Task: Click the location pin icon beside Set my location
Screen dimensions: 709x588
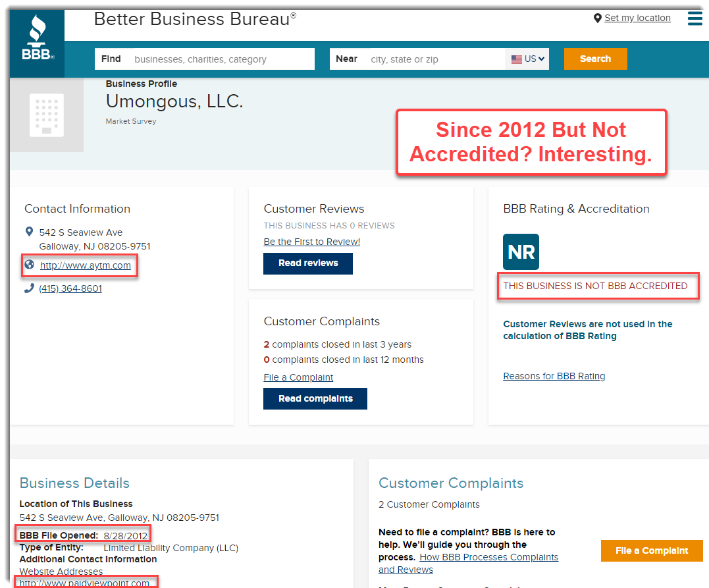Action: (597, 18)
